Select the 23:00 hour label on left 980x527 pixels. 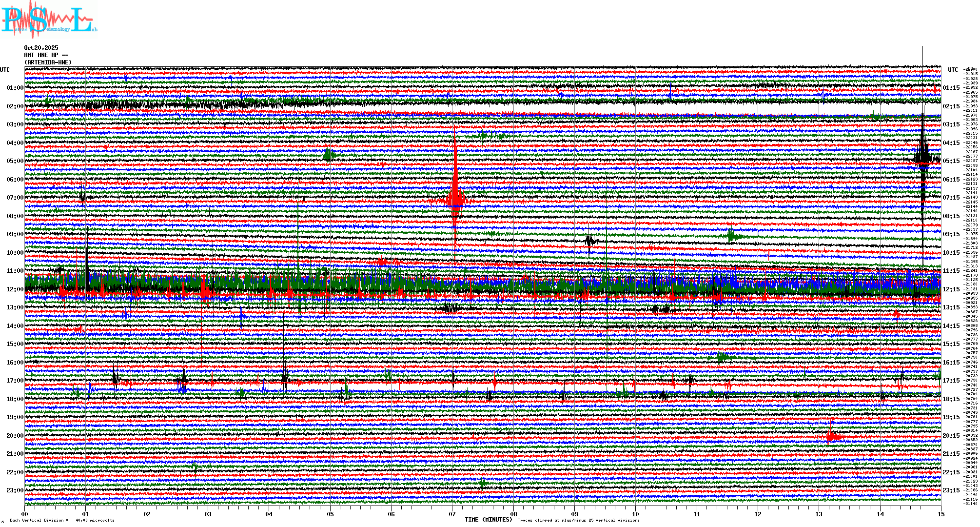[15, 490]
